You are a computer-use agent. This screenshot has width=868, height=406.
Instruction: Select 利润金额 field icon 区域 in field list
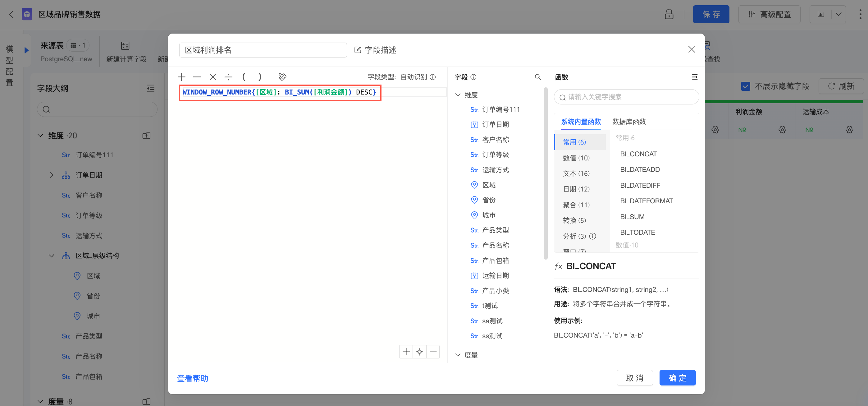(x=474, y=185)
